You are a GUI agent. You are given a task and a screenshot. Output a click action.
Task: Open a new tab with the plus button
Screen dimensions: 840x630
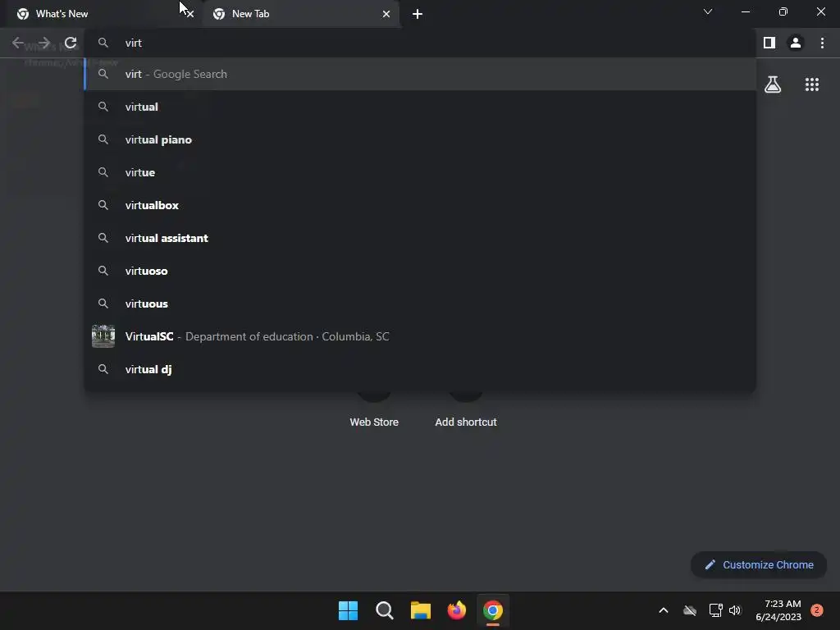pos(418,14)
